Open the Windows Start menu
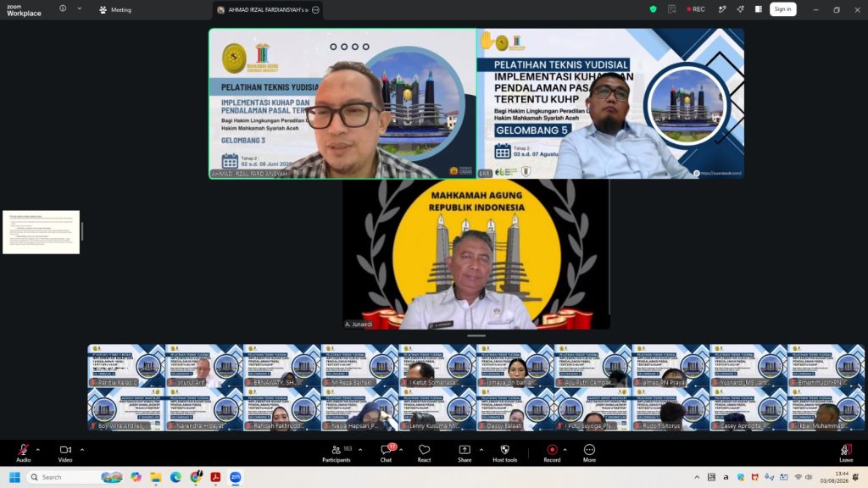The image size is (868, 488). pos(14,477)
